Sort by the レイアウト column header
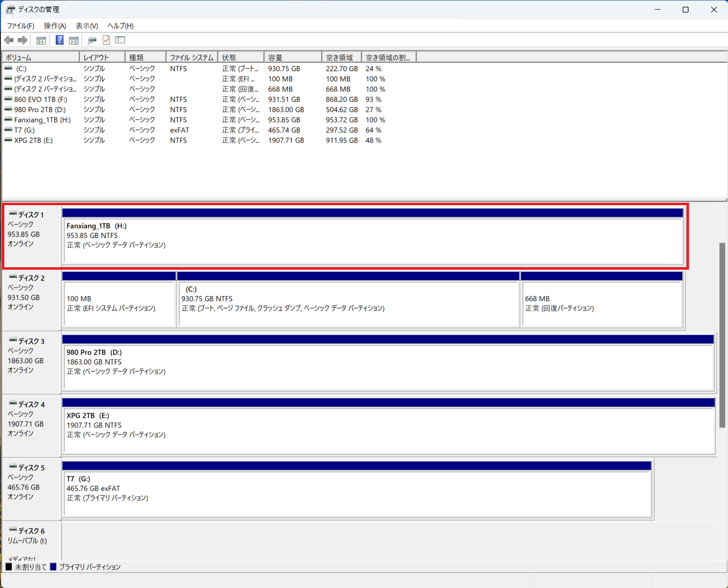This screenshot has width=728, height=588. click(x=103, y=57)
